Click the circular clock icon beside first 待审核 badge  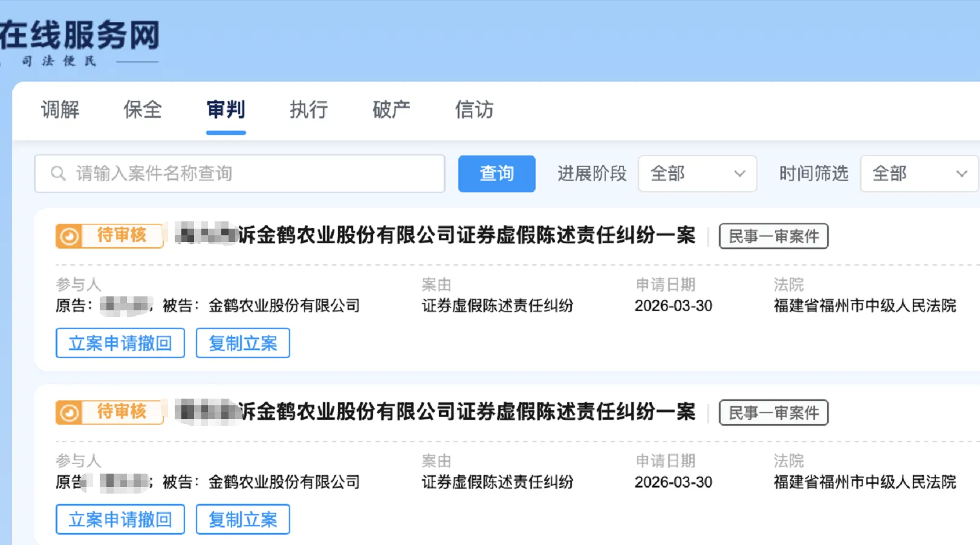(x=68, y=236)
